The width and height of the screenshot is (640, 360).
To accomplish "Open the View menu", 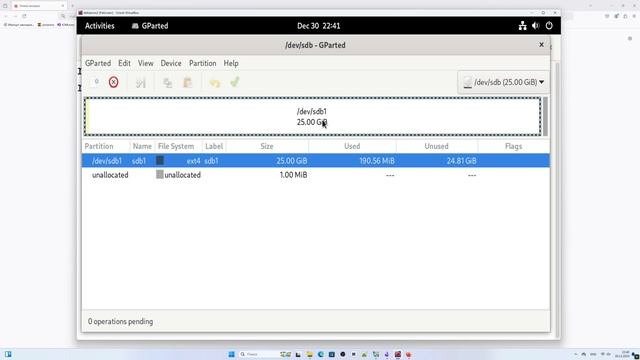I will tap(146, 63).
